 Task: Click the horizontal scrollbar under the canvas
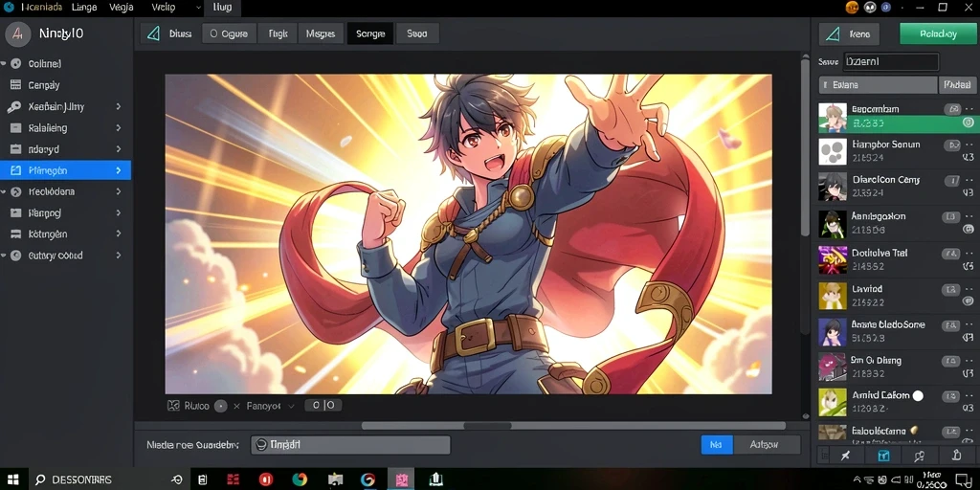coord(573,426)
